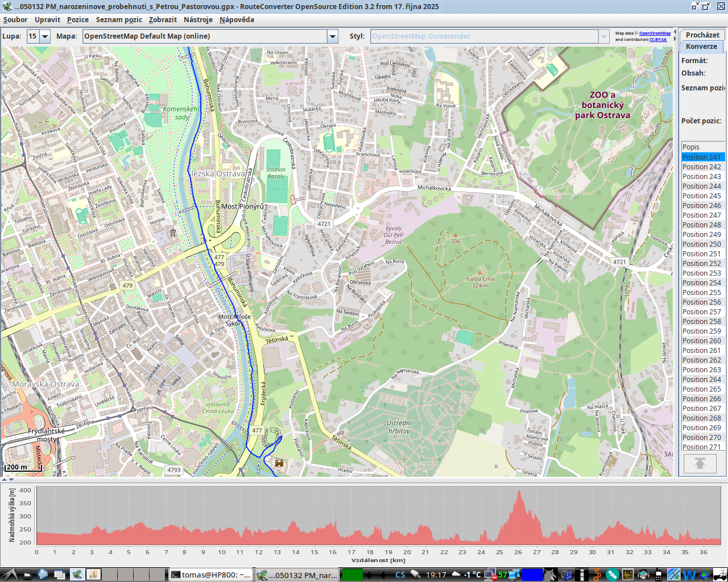Open the Styl theme dropdown
This screenshot has height=582, width=728.
tap(604, 36)
